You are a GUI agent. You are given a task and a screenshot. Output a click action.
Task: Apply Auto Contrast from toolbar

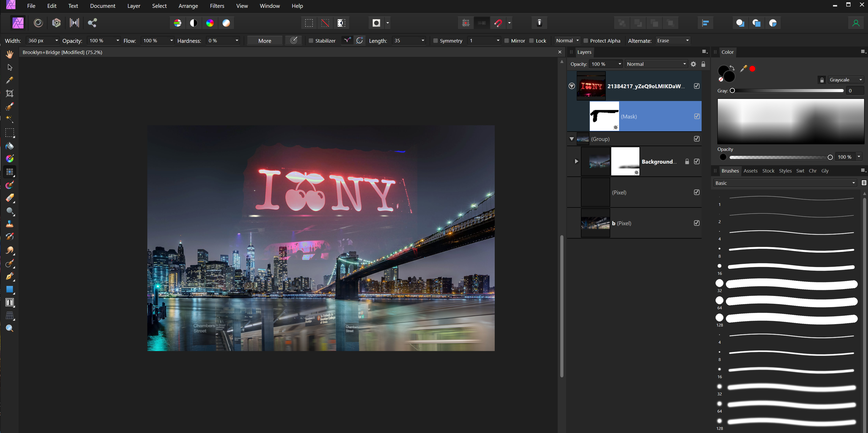194,23
